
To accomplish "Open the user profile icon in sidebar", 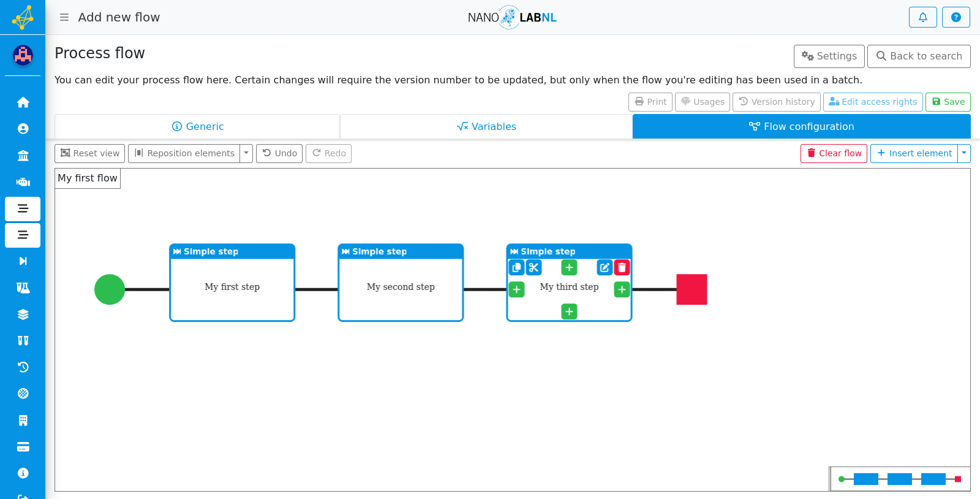I will point(23,129).
